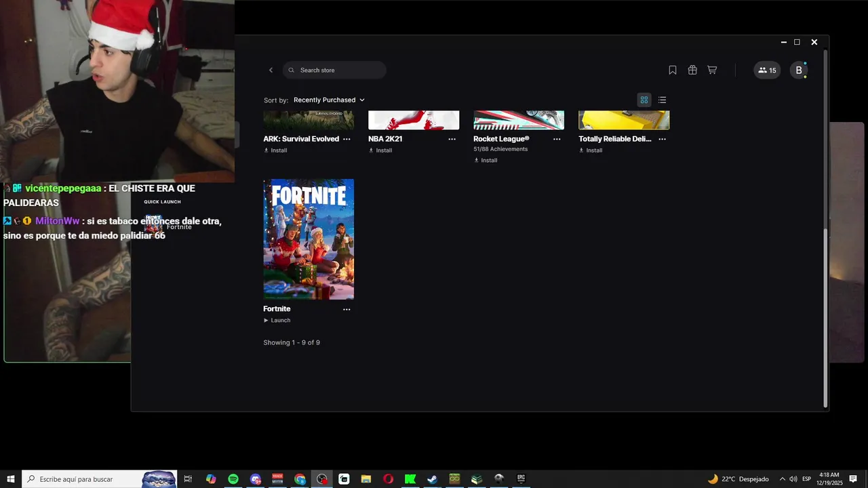Change ESP input language
The height and width of the screenshot is (488, 868).
click(x=807, y=479)
